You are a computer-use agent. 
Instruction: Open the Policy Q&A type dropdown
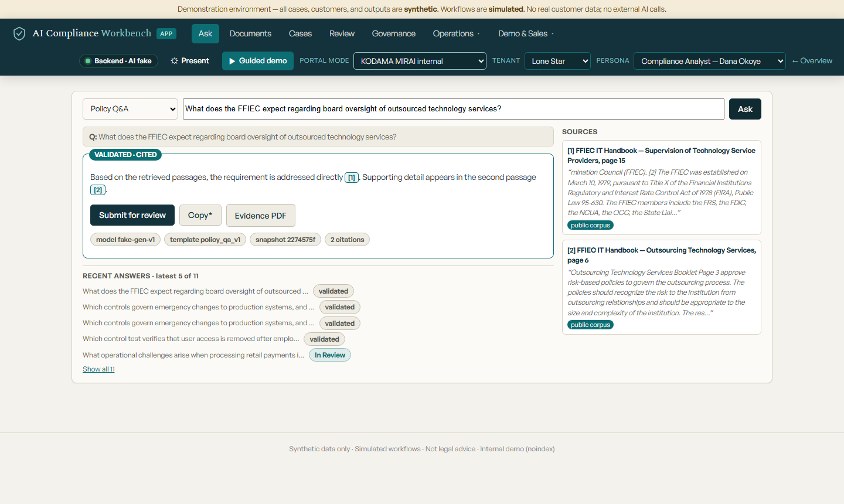[130, 109]
